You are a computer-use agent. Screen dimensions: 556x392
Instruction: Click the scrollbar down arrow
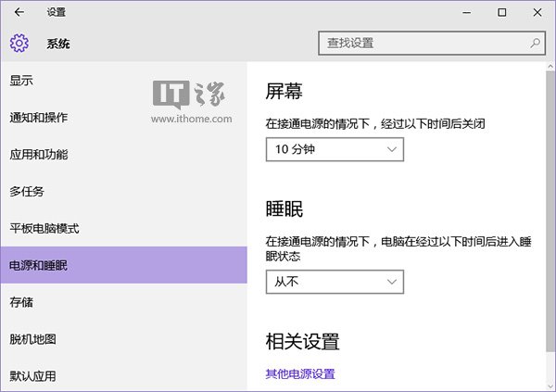click(x=550, y=386)
